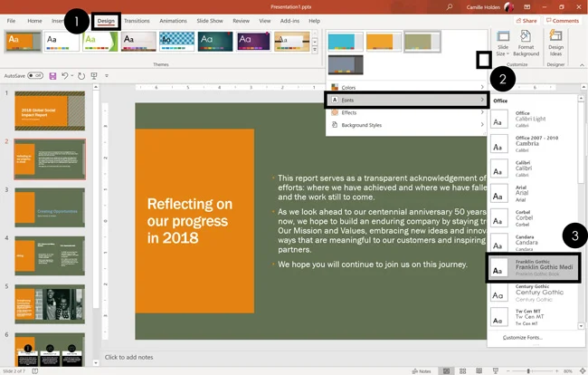Expand the Customize Quick Access Toolbar arrow
This screenshot has height=375, width=588.
tap(107, 76)
